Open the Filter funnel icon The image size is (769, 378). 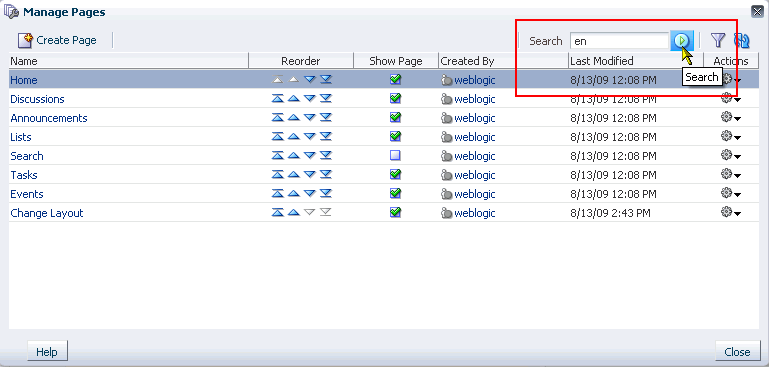point(718,40)
